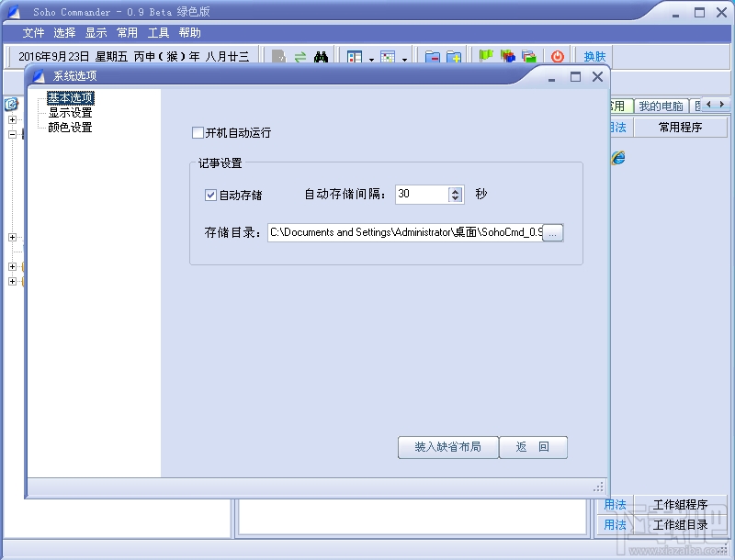Click 用法 link beside 工作组目录
The width and height of the screenshot is (735, 560).
coord(615,525)
